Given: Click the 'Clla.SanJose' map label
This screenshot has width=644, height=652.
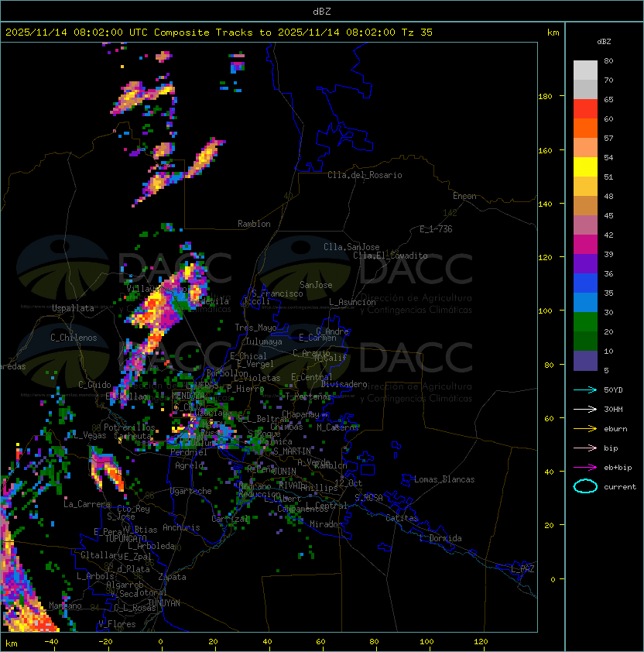Looking at the screenshot, I should (x=351, y=247).
